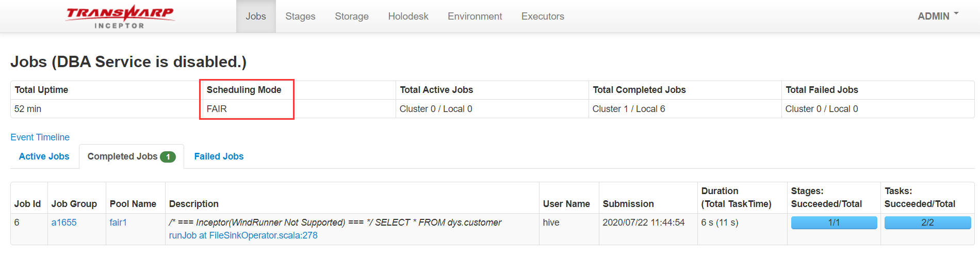Image resolution: width=980 pixels, height=254 pixels.
Task: Open the ADMIN dropdown menu
Action: coord(938,16)
